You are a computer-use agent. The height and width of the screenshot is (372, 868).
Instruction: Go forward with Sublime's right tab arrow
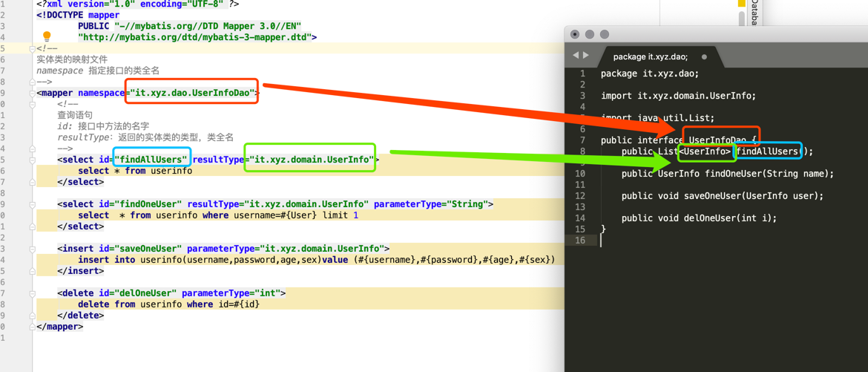[x=586, y=56]
